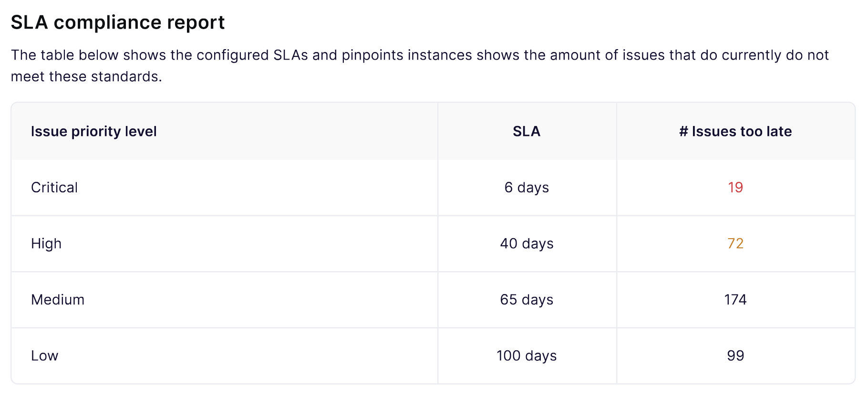
Task: Click the 100 days SLA value
Action: [x=527, y=356]
